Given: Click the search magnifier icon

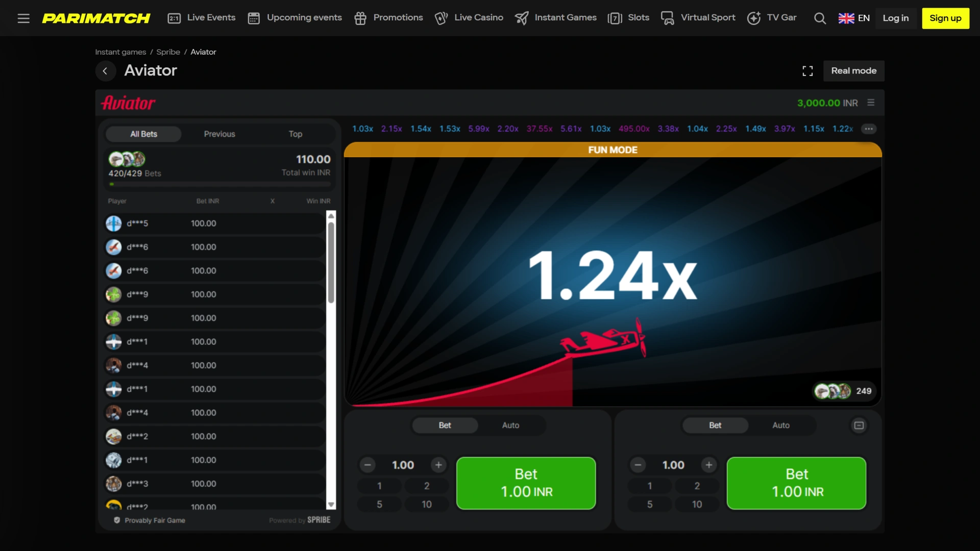Looking at the screenshot, I should [820, 18].
